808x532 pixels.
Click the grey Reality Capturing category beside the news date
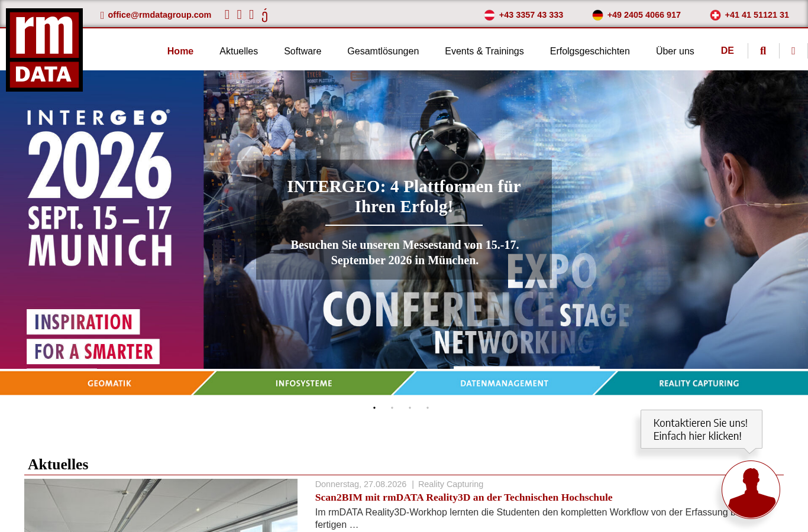451,484
